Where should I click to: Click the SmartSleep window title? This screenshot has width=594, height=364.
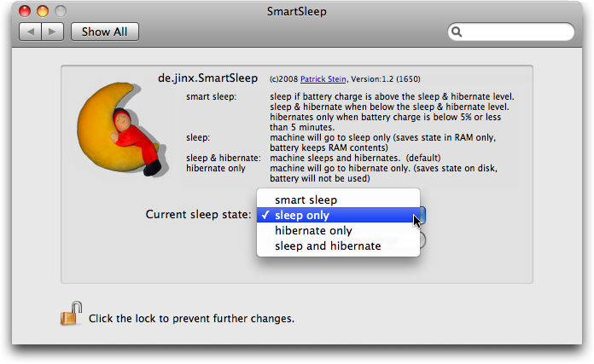point(297,11)
